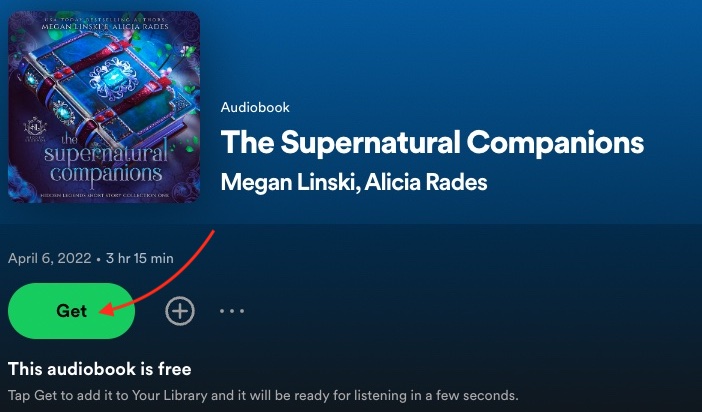Click the 3 hr 15 min duration
The height and width of the screenshot is (412, 702).
click(x=140, y=258)
